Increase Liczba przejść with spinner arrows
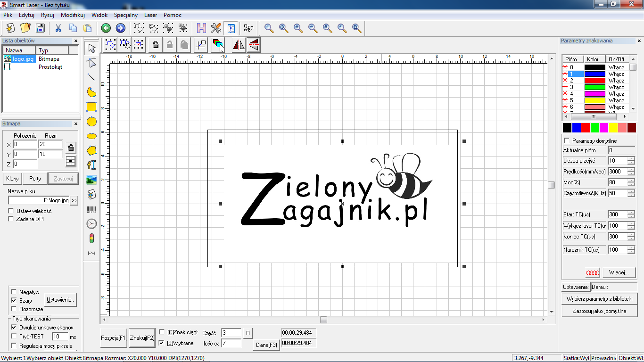The height and width of the screenshot is (362, 644). (x=631, y=161)
